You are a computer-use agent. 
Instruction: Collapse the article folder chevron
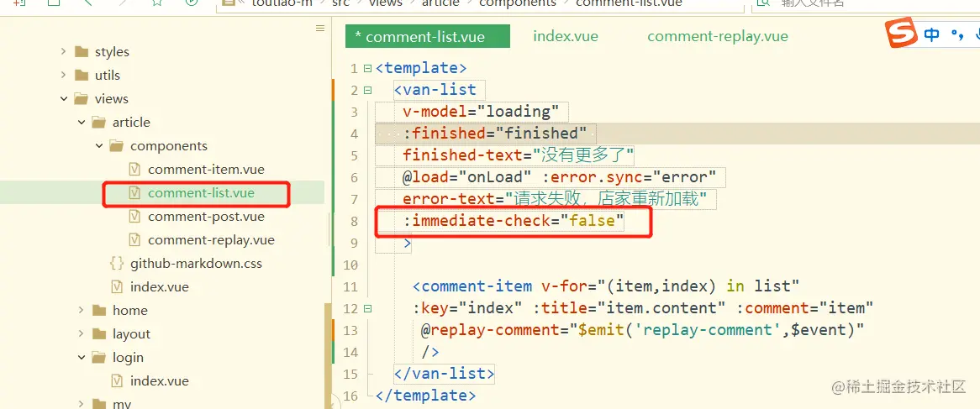[82, 123]
